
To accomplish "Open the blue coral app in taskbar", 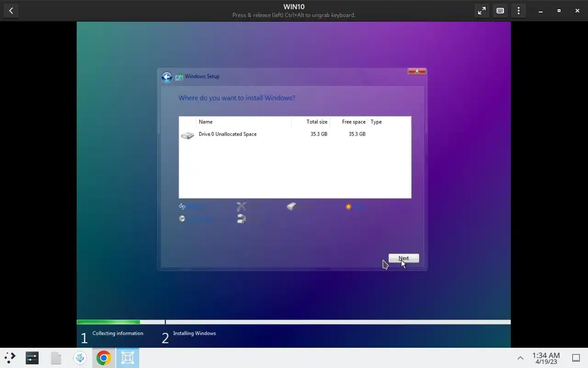I will [80, 357].
